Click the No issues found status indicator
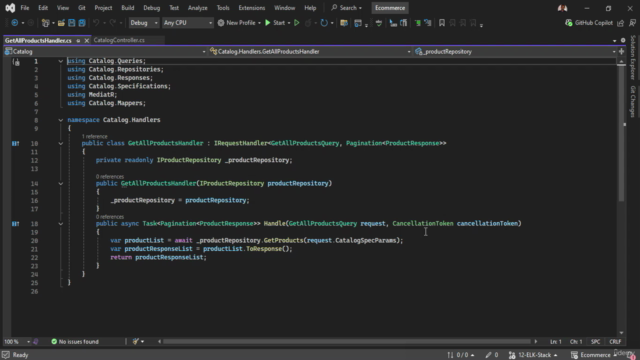Viewport: 640px width, 360px height. tap(75, 342)
